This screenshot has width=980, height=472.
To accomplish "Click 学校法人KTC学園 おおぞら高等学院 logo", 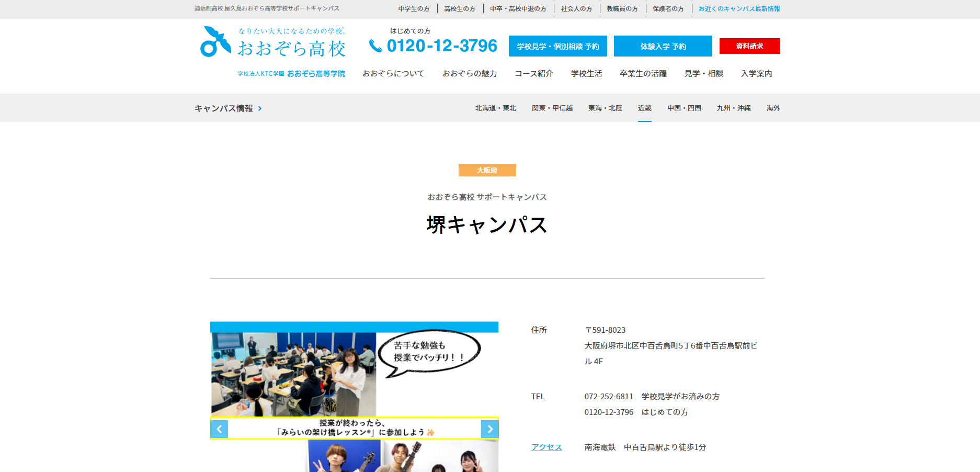I will point(291,74).
